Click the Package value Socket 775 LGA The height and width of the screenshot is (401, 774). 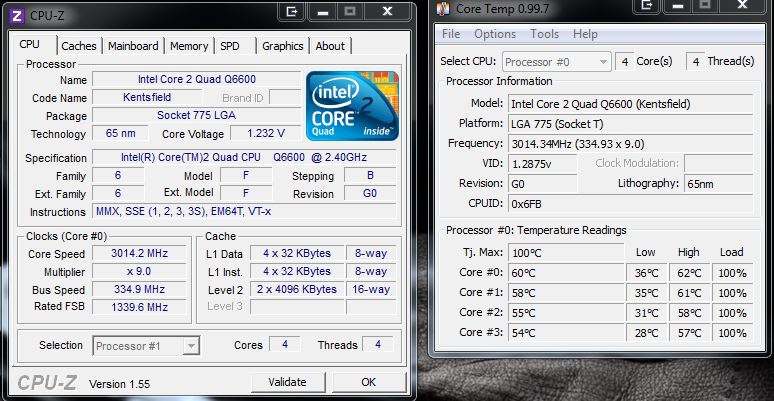196,115
